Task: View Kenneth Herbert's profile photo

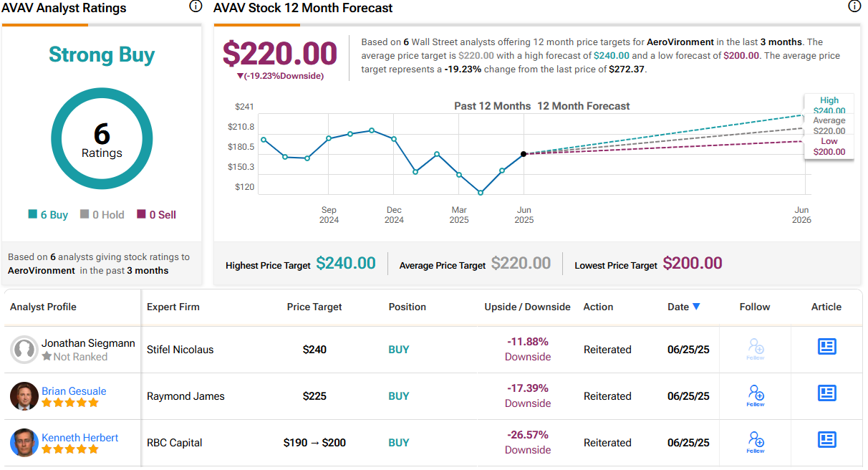Action: (24, 442)
